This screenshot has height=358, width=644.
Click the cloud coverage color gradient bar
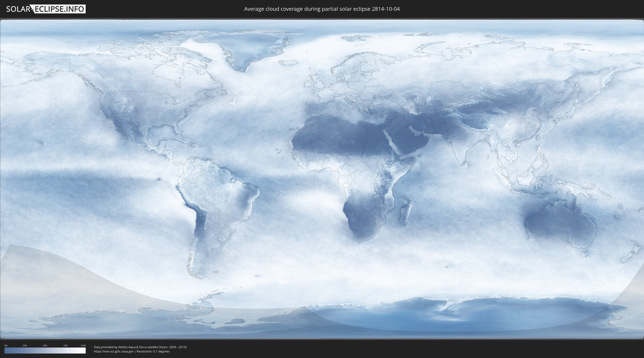pos(45,350)
